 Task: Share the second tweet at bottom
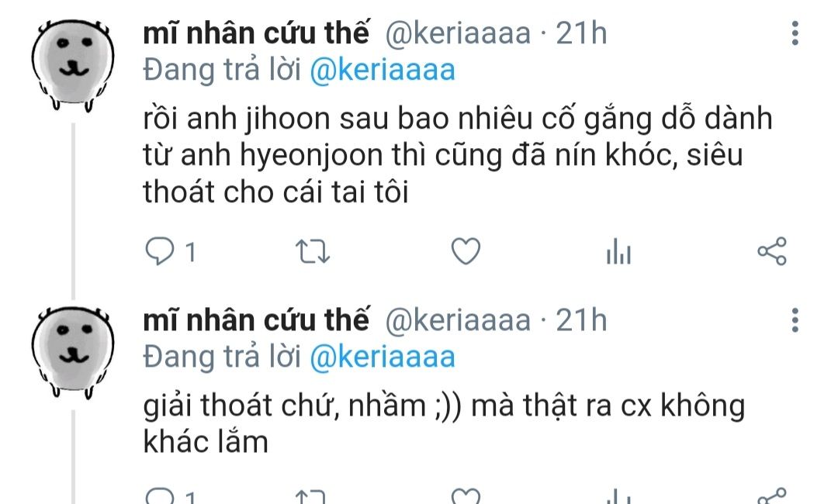(772, 495)
